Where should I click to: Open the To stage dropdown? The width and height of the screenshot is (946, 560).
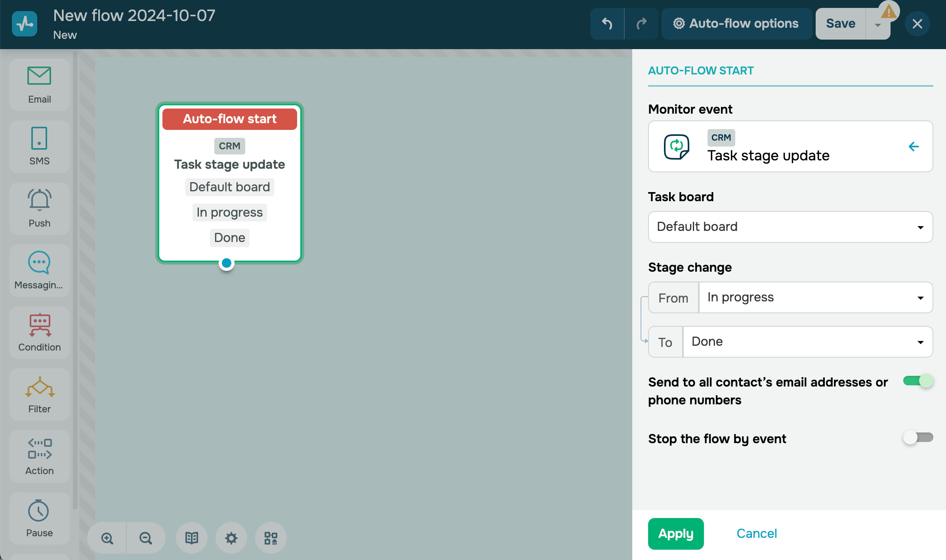click(x=807, y=342)
